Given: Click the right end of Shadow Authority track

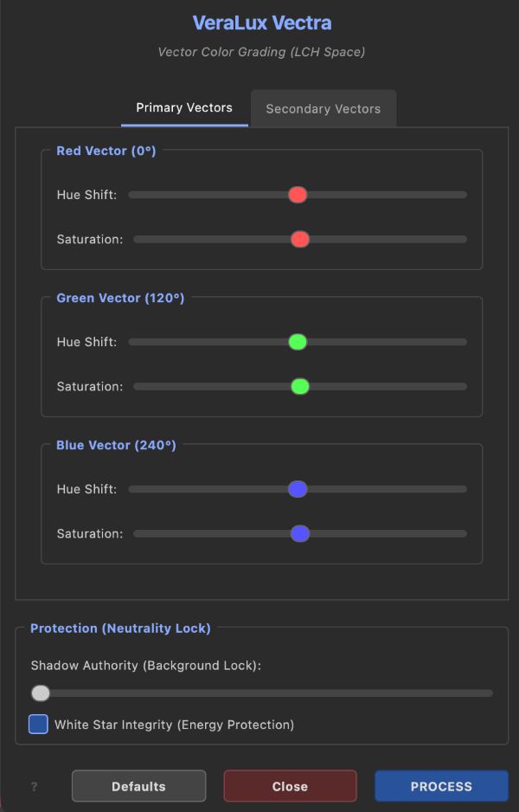Looking at the screenshot, I should [489, 693].
